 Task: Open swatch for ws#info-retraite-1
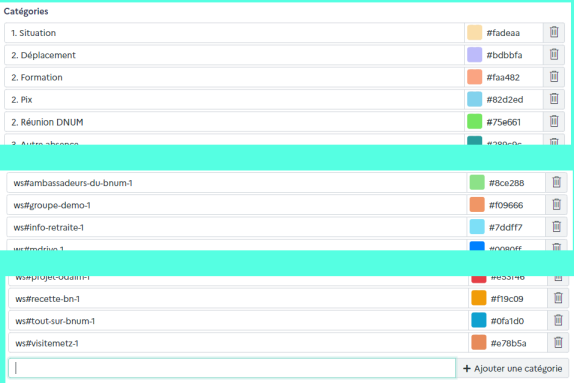point(477,227)
